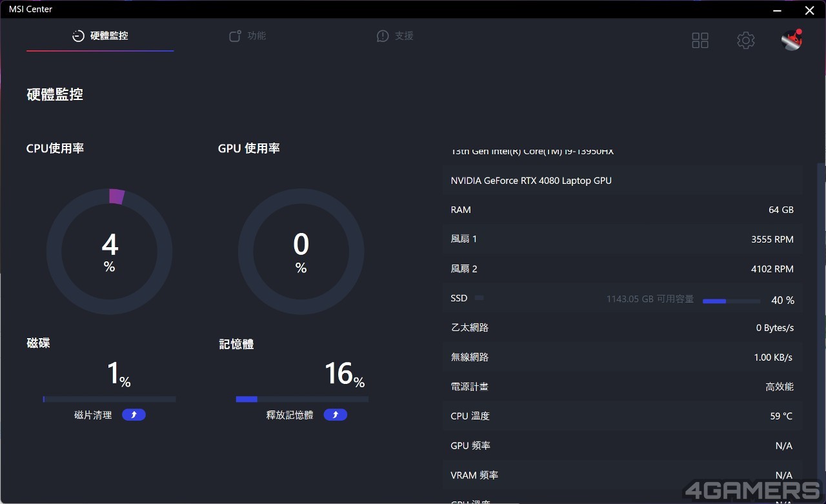Click the 磁片清理 arrow button

[134, 415]
